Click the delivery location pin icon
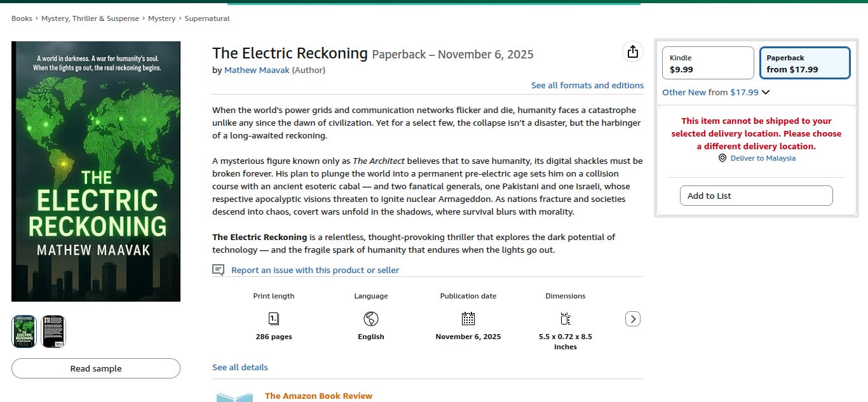Screen dimensions: 868x402 point(722,158)
